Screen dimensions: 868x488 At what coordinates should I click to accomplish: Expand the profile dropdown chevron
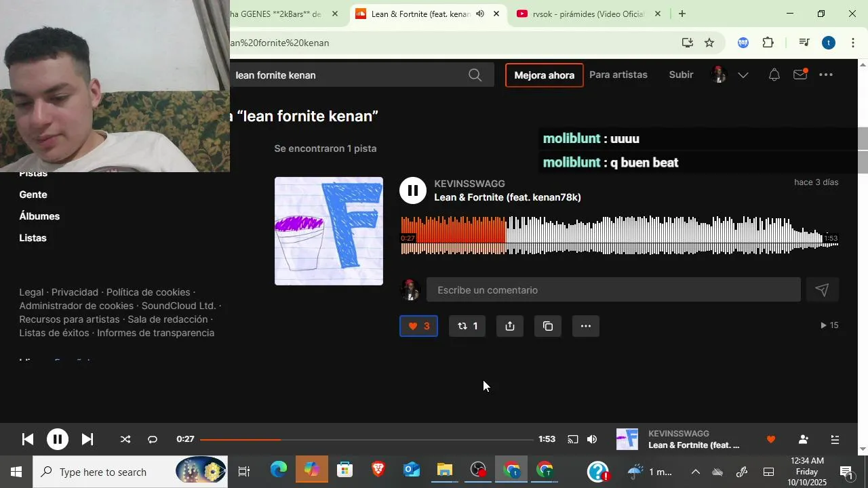(743, 75)
